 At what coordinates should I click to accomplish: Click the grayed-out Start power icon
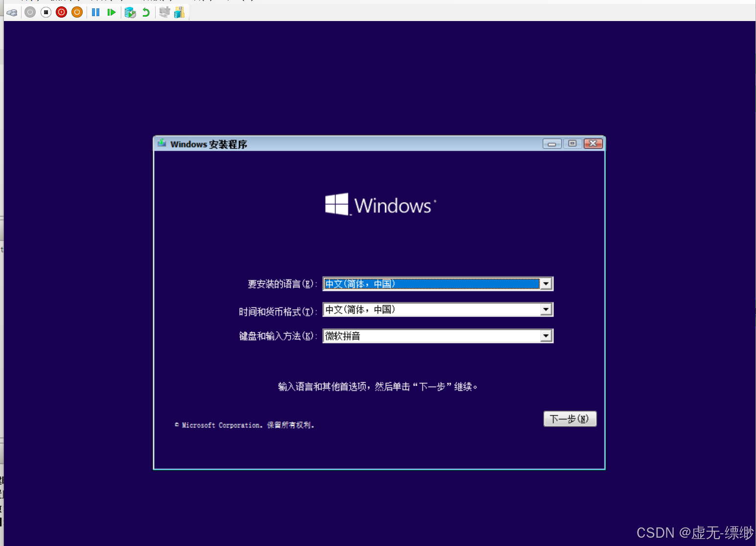click(30, 12)
